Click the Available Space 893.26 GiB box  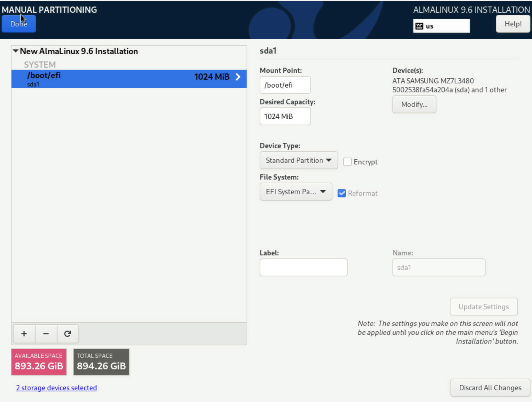coord(39,362)
